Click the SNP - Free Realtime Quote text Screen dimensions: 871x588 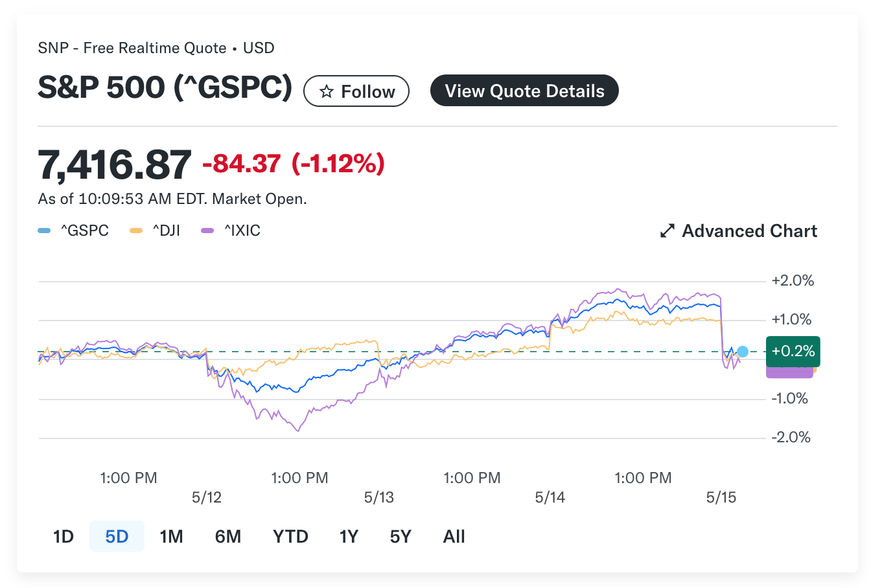[132, 48]
